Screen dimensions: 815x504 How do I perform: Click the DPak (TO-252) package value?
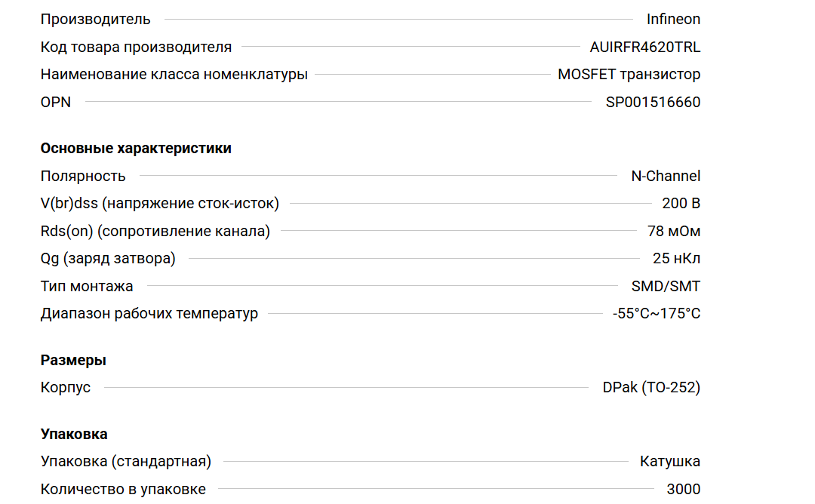(x=651, y=388)
